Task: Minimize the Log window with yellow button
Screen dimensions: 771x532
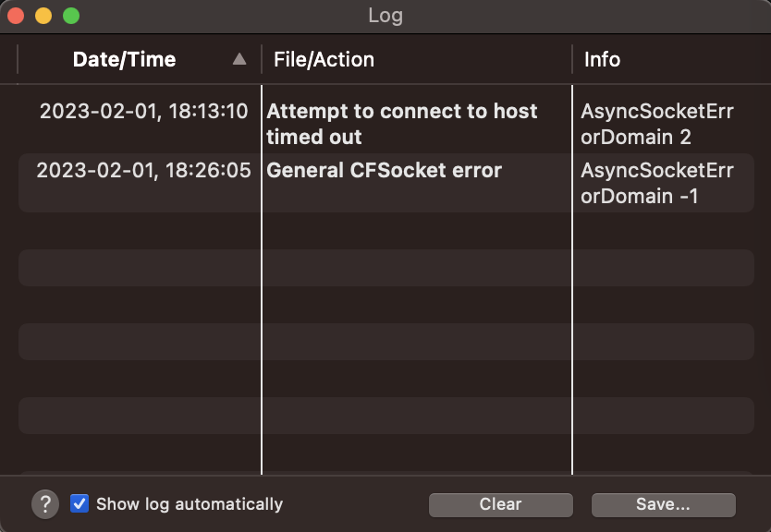Action: coord(43,16)
